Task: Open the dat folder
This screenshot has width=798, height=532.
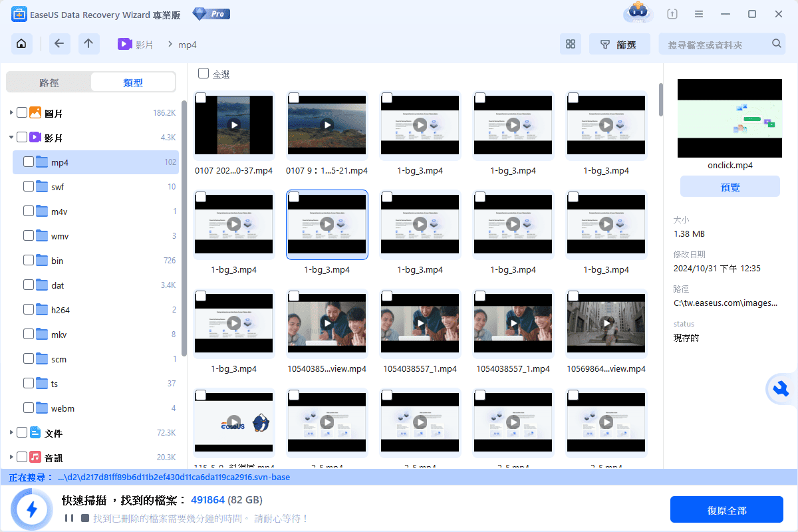Action: point(96,285)
